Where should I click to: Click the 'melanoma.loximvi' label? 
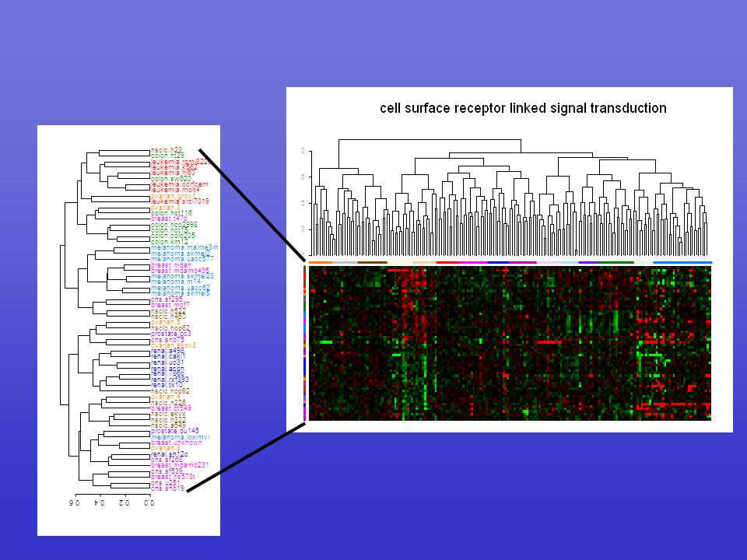[180, 437]
